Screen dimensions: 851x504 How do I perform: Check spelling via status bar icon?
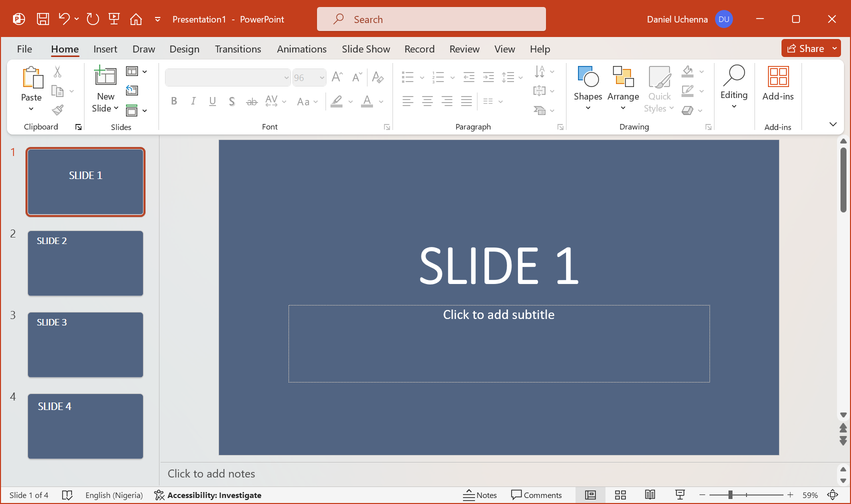(67, 495)
